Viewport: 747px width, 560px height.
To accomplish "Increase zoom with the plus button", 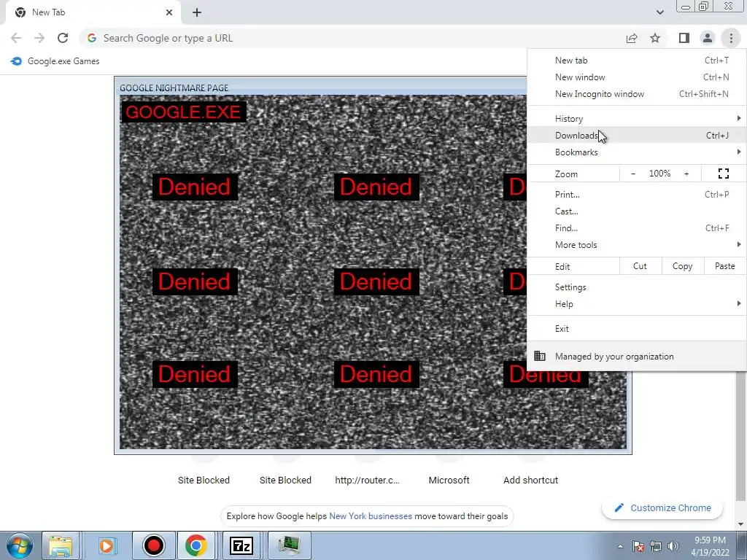I will coord(686,174).
